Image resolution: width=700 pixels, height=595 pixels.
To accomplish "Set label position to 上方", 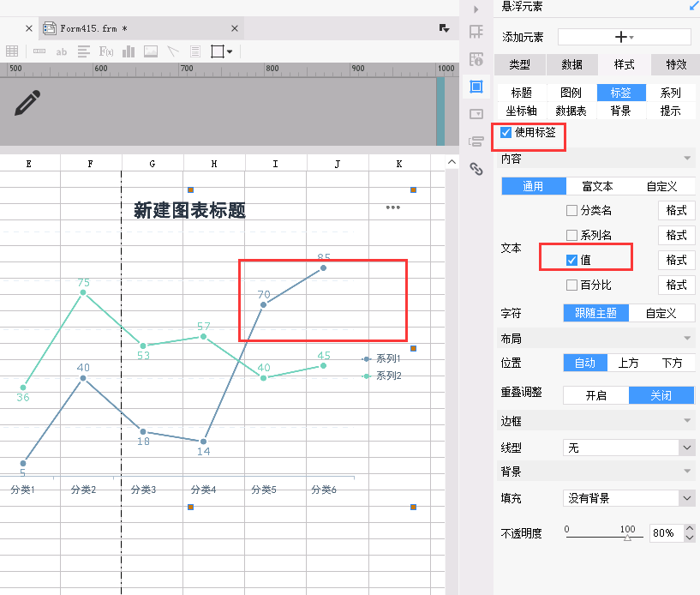I will click(628, 363).
